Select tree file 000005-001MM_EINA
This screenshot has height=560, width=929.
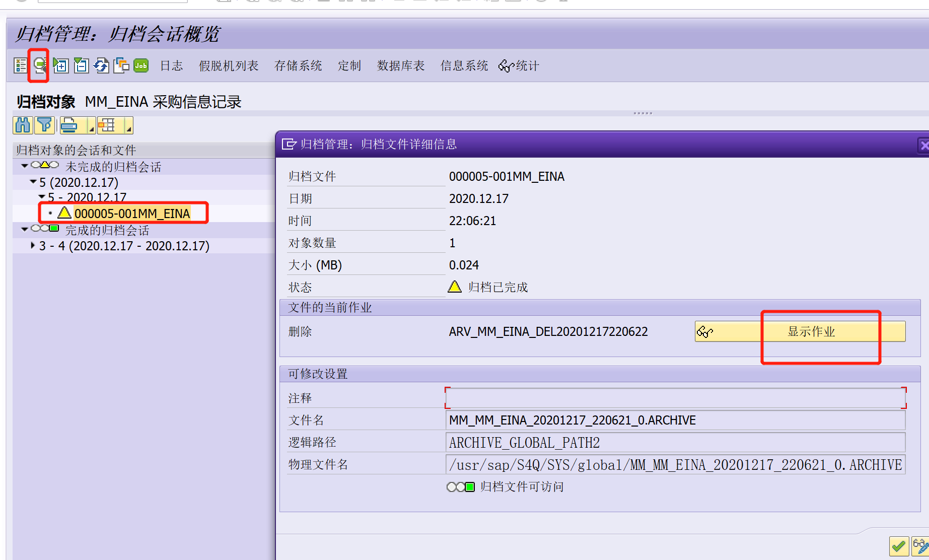pyautogui.click(x=132, y=214)
